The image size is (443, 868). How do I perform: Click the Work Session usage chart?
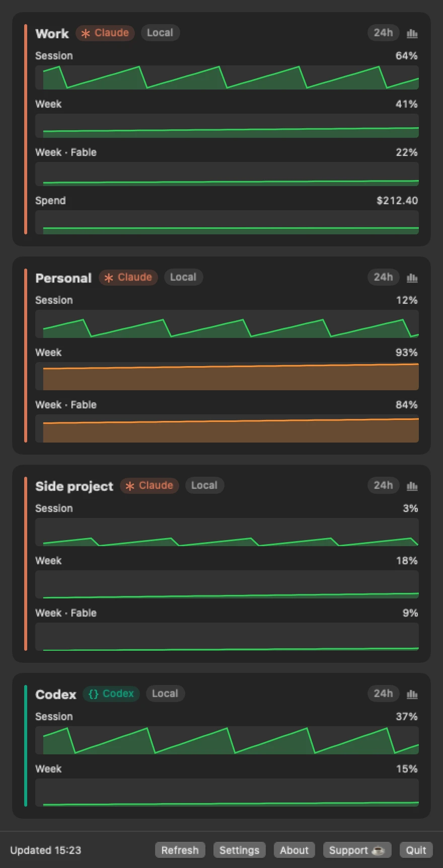click(227, 77)
